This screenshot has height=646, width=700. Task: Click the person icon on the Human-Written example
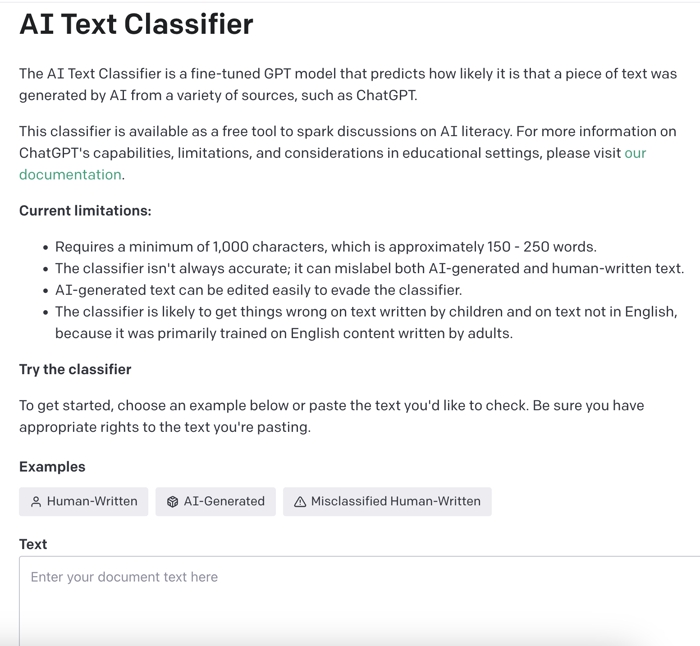(36, 502)
